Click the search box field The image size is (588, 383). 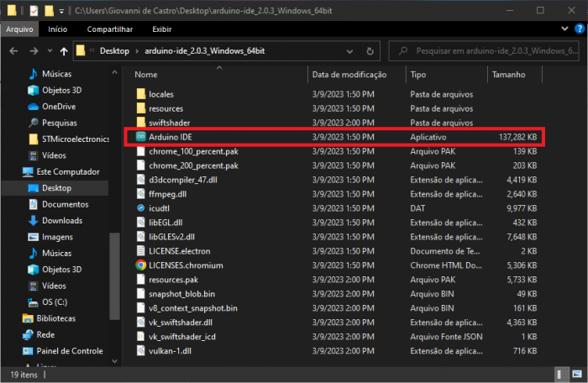click(x=484, y=51)
